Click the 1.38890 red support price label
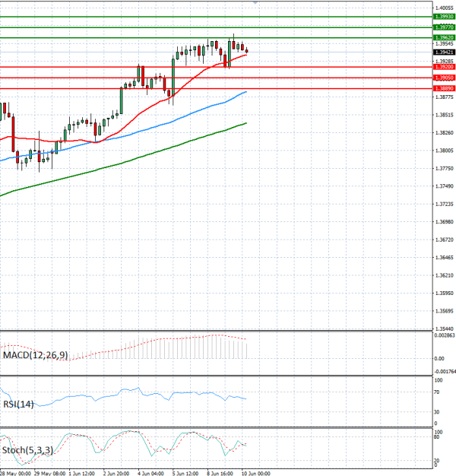The image size is (456, 476). click(444, 88)
